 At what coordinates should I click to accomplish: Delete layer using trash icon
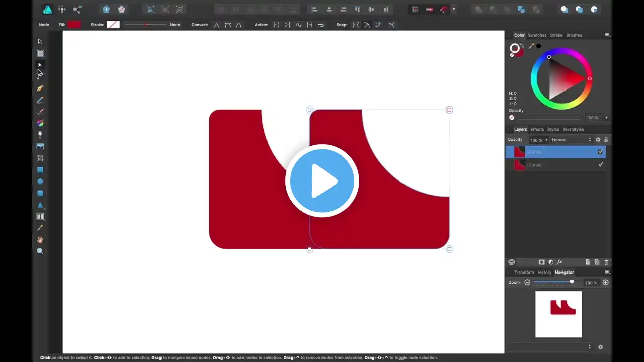[x=606, y=262]
